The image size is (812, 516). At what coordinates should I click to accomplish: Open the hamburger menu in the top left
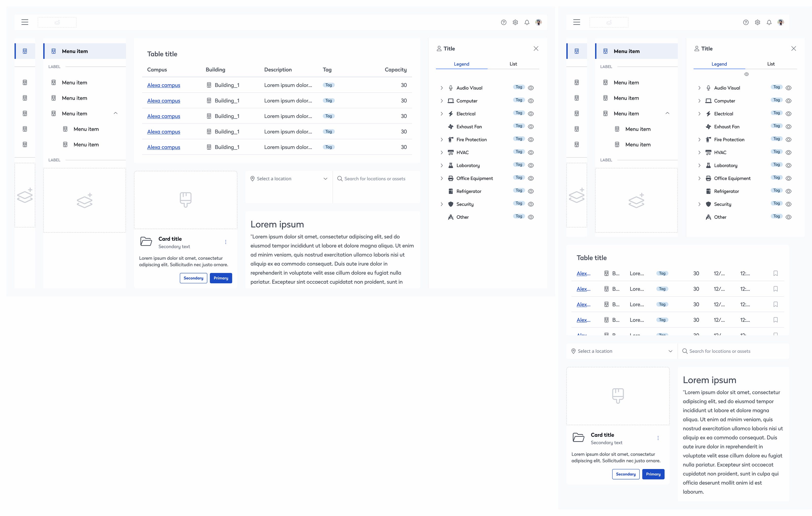pyautogui.click(x=25, y=22)
